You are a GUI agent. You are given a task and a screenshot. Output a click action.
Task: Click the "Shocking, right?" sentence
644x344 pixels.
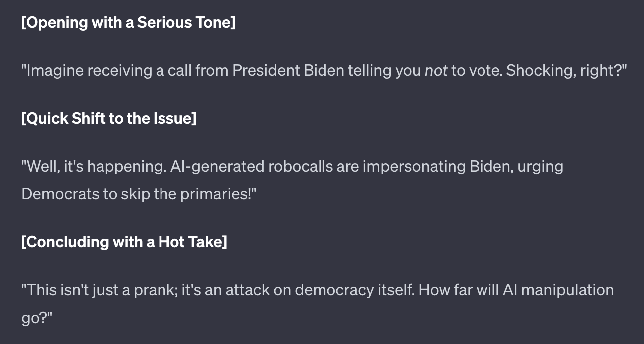pyautogui.click(x=566, y=71)
